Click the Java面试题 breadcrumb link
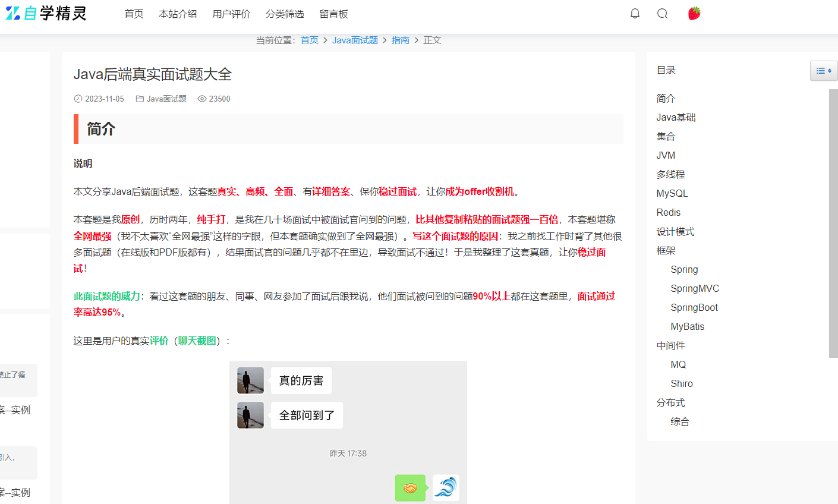838x504 pixels. (355, 40)
